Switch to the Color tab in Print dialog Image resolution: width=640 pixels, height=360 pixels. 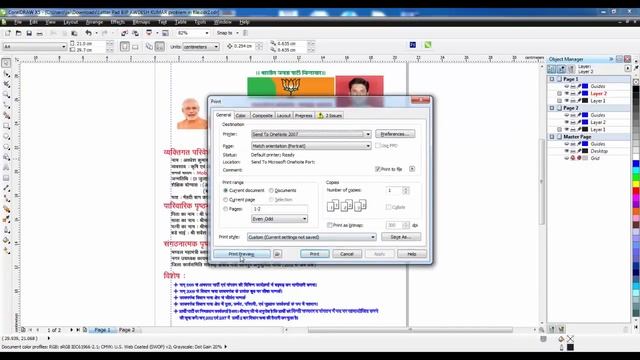(241, 116)
